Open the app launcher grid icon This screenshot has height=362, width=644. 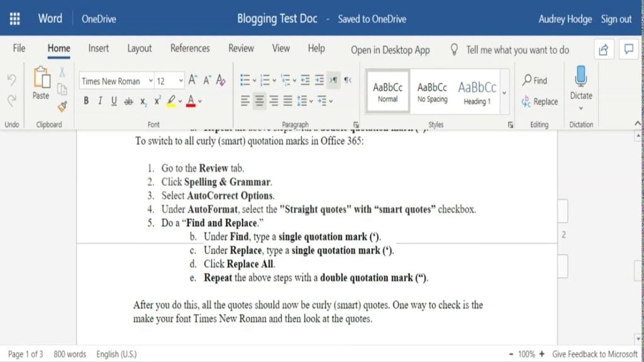point(15,19)
